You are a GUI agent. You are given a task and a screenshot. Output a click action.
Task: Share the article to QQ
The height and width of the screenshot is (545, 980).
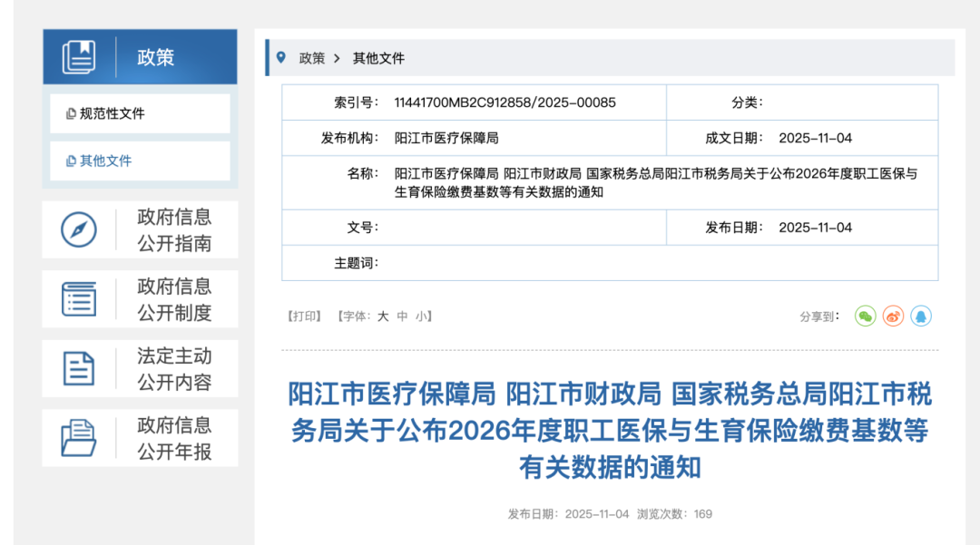tap(920, 316)
